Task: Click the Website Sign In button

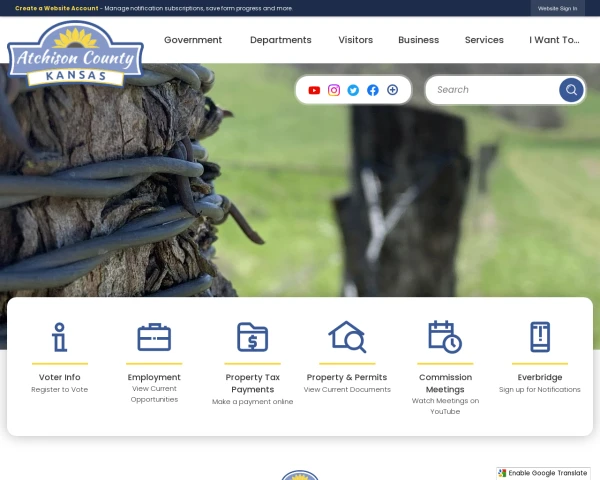Action: (x=557, y=8)
